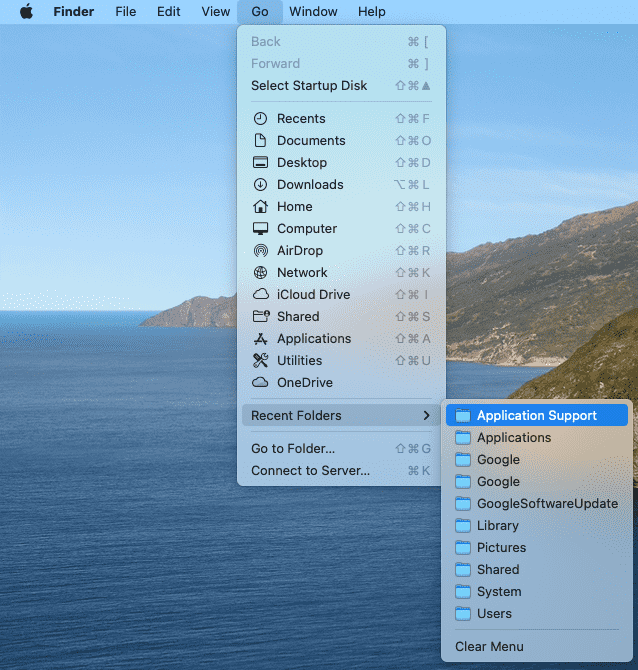This screenshot has height=670, width=638.
Task: Click the Library folder icon
Action: point(463,526)
